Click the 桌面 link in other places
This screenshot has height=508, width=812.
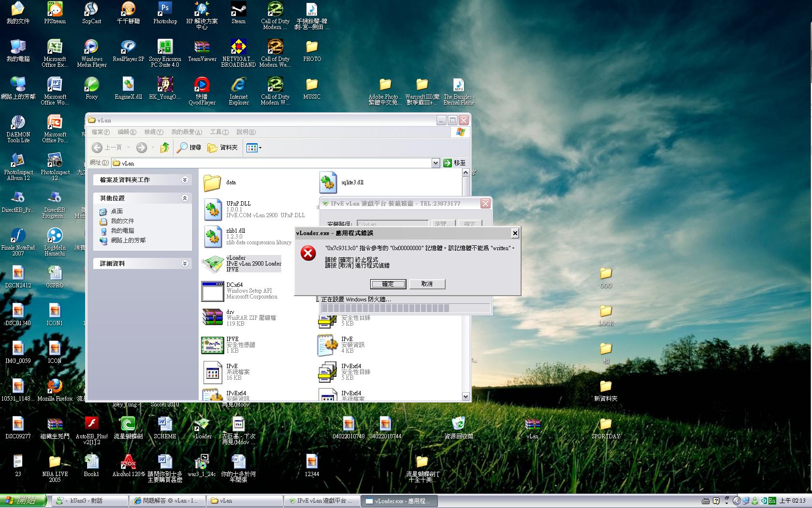pyautogui.click(x=116, y=211)
